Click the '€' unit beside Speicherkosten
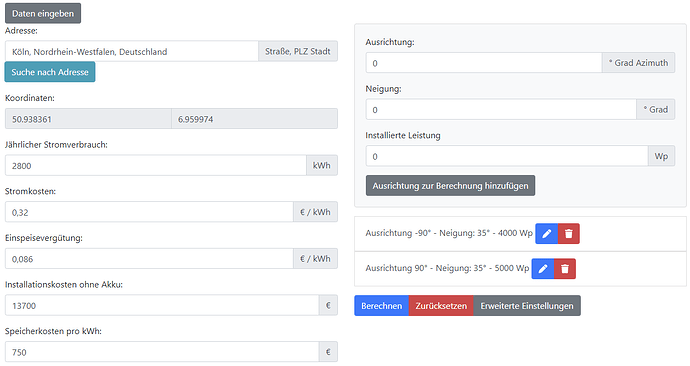Screen dimensions: 690x366 pyautogui.click(x=328, y=352)
